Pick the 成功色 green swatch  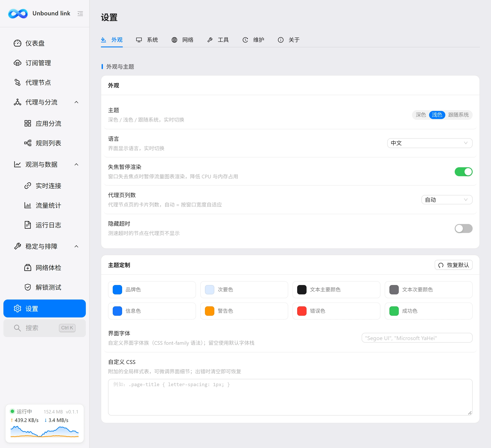394,311
